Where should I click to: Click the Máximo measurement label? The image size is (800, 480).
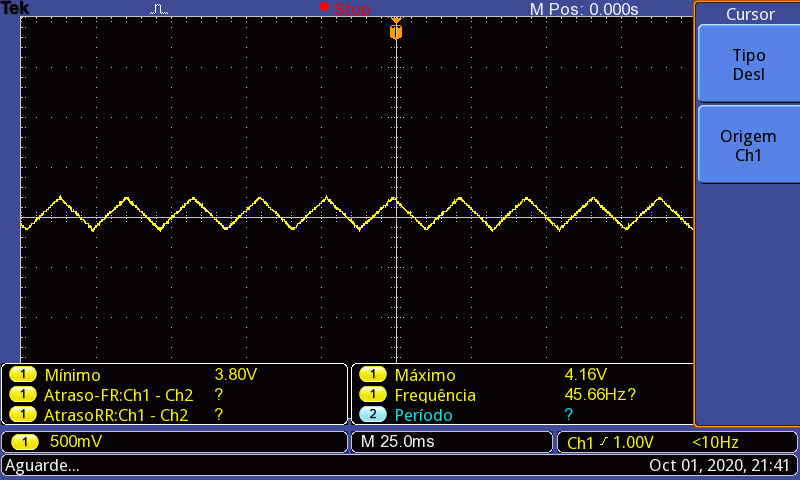click(x=425, y=375)
